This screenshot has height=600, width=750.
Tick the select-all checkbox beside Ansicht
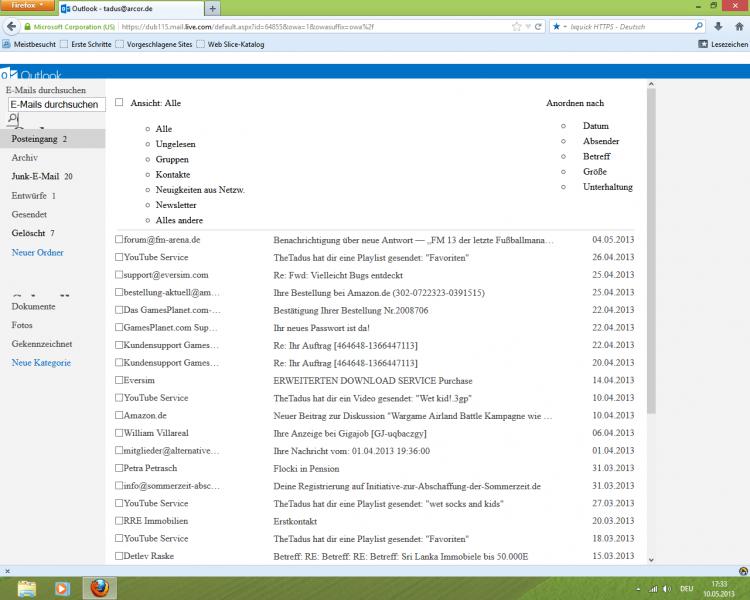point(119,102)
